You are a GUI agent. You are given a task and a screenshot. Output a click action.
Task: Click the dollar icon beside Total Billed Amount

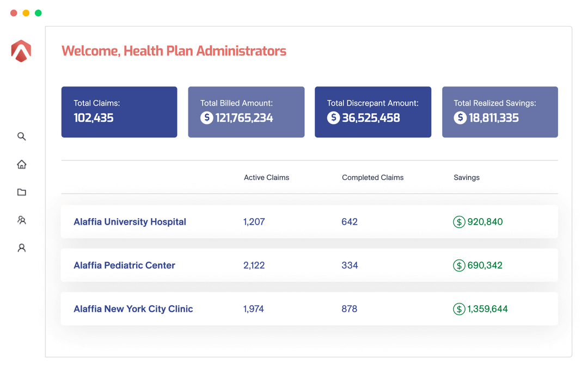point(207,117)
